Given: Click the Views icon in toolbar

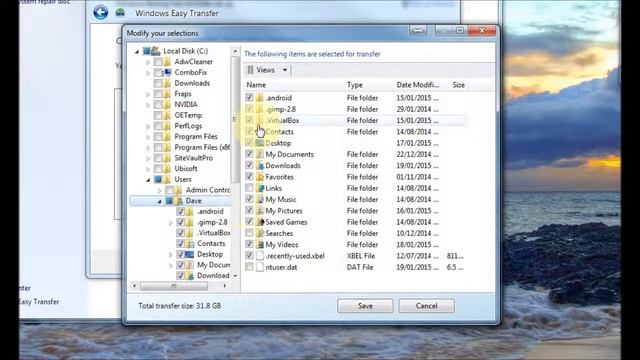Looking at the screenshot, I should (x=251, y=70).
